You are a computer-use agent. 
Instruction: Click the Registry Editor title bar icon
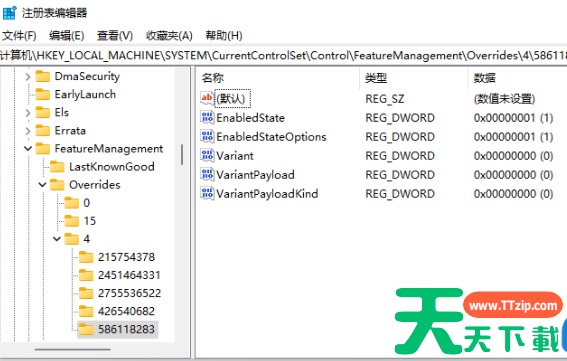pyautogui.click(x=9, y=13)
